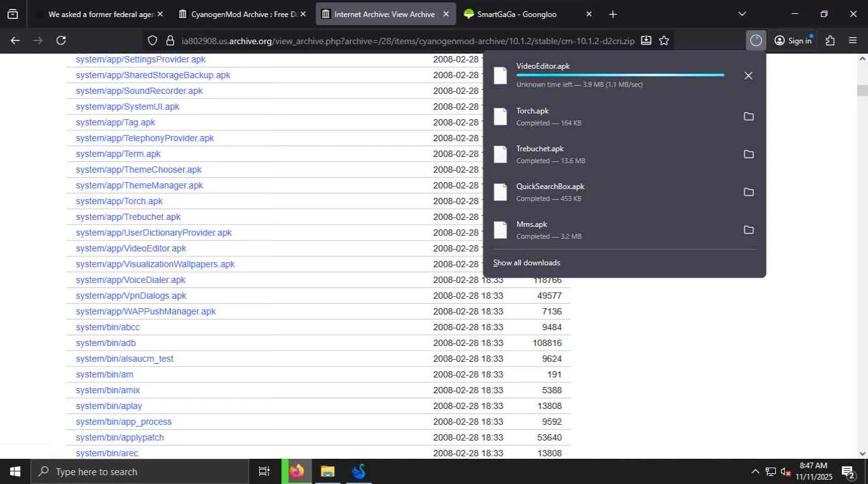Click the page's vertical scrollbar thumb
This screenshot has width=868, height=484.
[x=862, y=89]
